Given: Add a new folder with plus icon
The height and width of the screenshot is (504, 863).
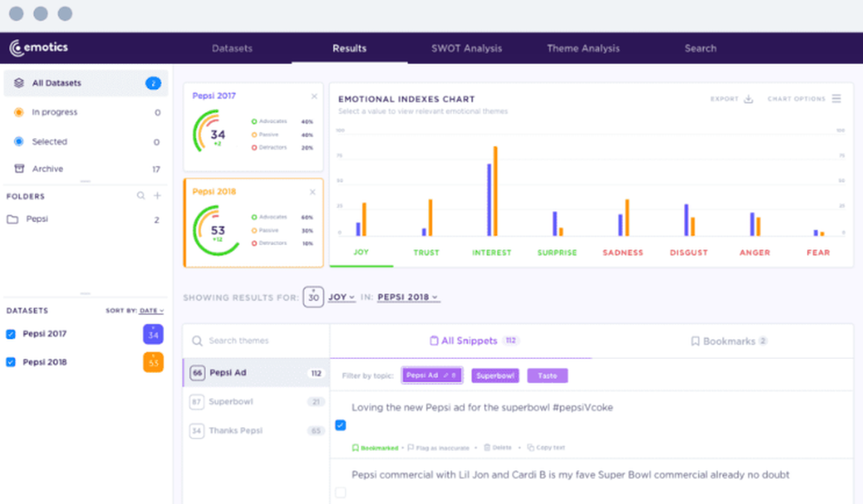Looking at the screenshot, I should [x=157, y=195].
